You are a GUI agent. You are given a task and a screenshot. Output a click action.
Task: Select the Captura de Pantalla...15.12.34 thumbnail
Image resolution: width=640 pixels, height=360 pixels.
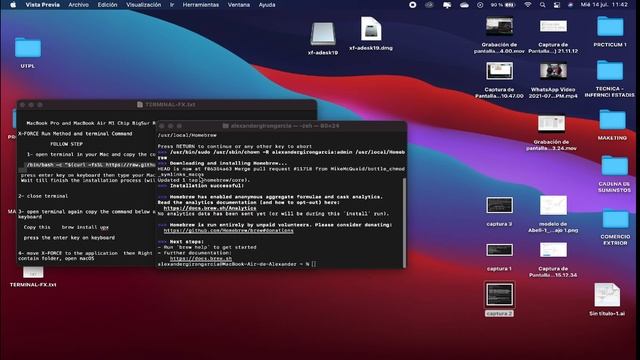[553, 250]
